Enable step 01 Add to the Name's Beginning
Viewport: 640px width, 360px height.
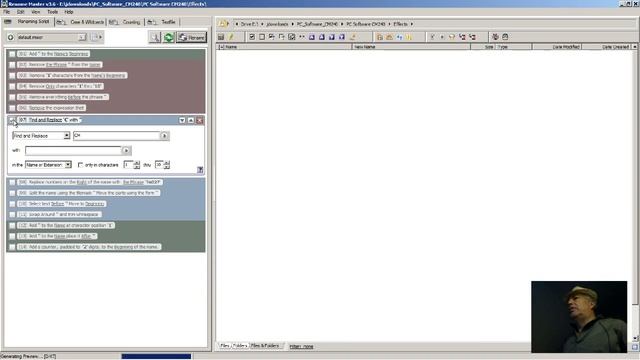tap(12, 54)
